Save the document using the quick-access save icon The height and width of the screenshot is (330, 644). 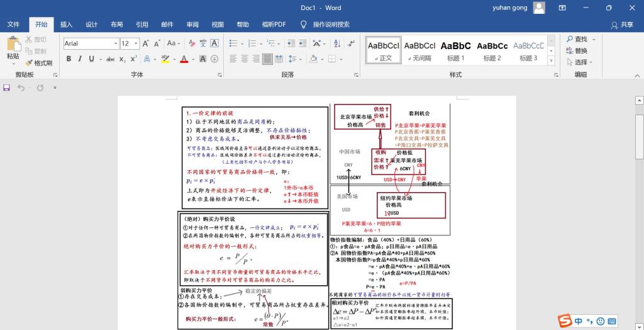7,88
